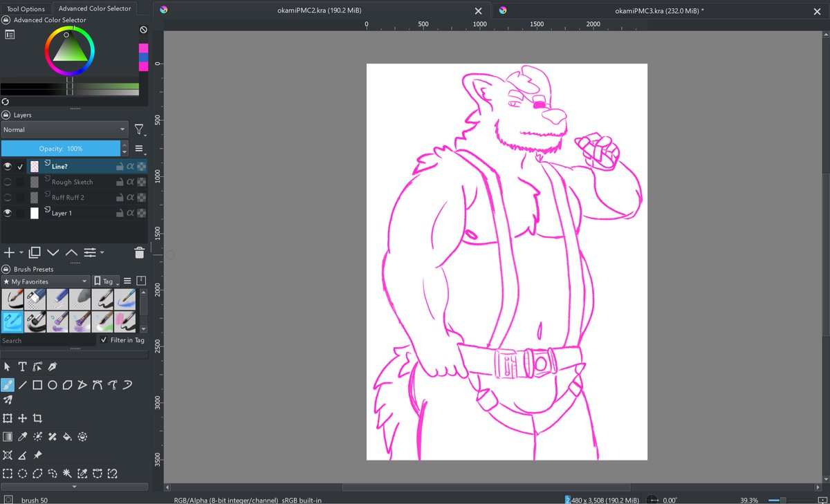This screenshot has width=830, height=504.
Task: Select the Line tool
Action: pyautogui.click(x=22, y=385)
